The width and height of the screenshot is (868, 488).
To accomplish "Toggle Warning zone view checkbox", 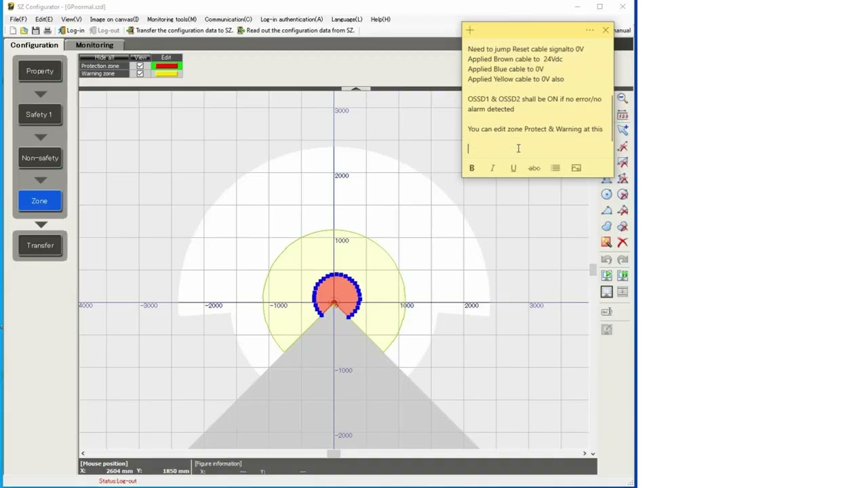I will [140, 73].
